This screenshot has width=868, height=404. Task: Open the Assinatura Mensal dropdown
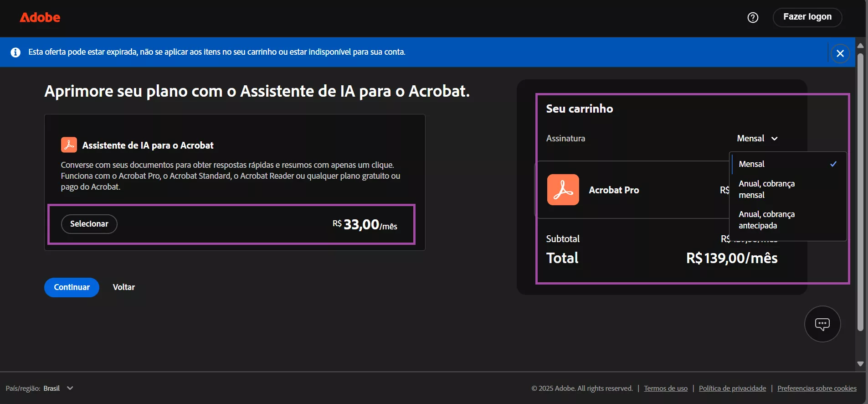click(x=757, y=138)
